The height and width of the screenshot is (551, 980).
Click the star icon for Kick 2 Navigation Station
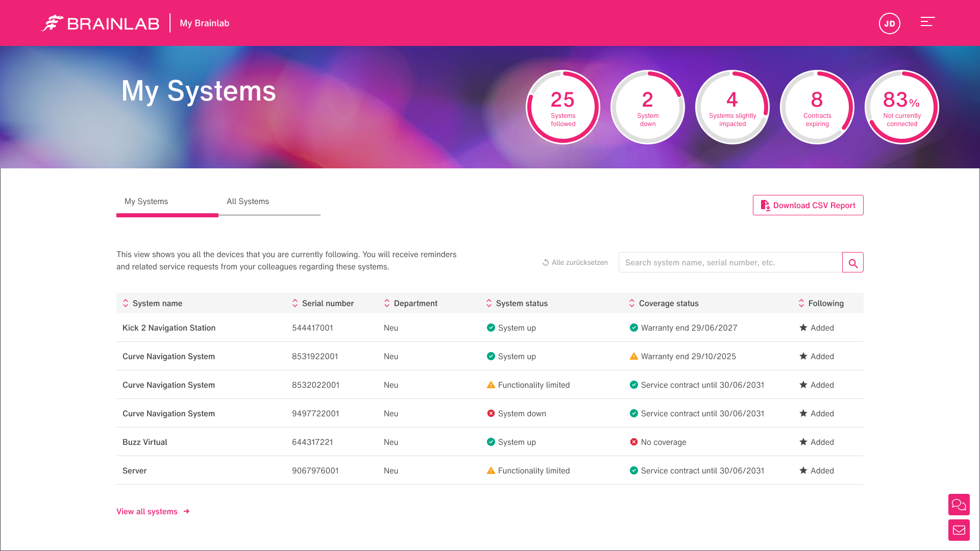click(803, 328)
